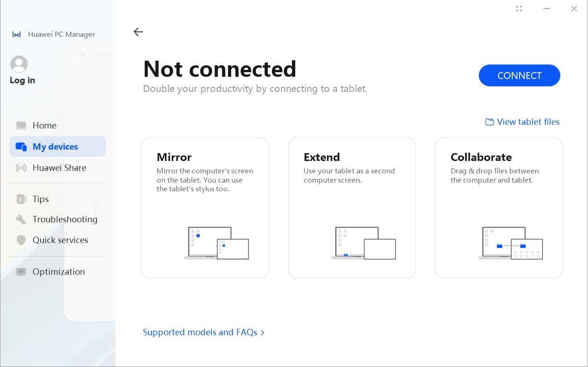Select My devices in the sidebar
588x367 pixels.
pos(58,147)
